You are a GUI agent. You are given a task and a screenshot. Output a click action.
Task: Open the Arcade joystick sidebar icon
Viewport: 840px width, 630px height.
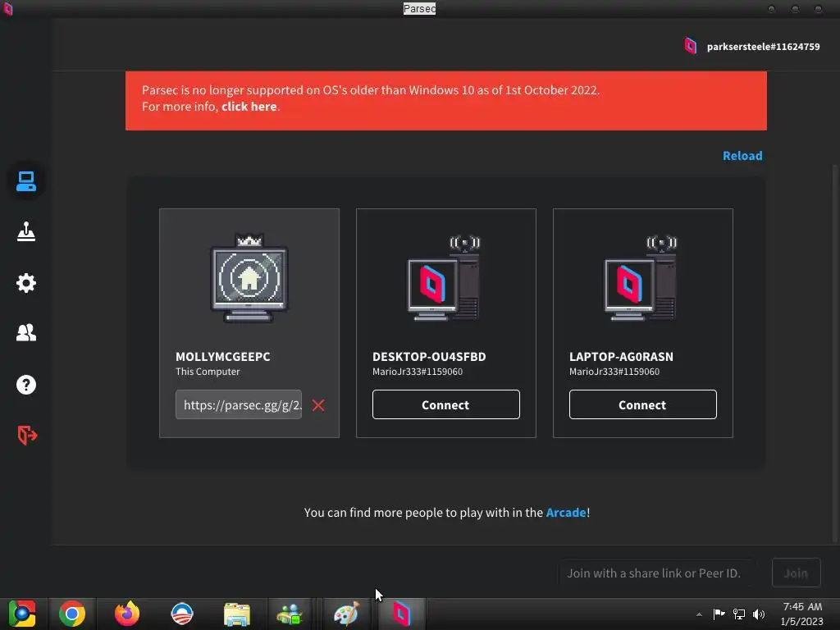(25, 232)
